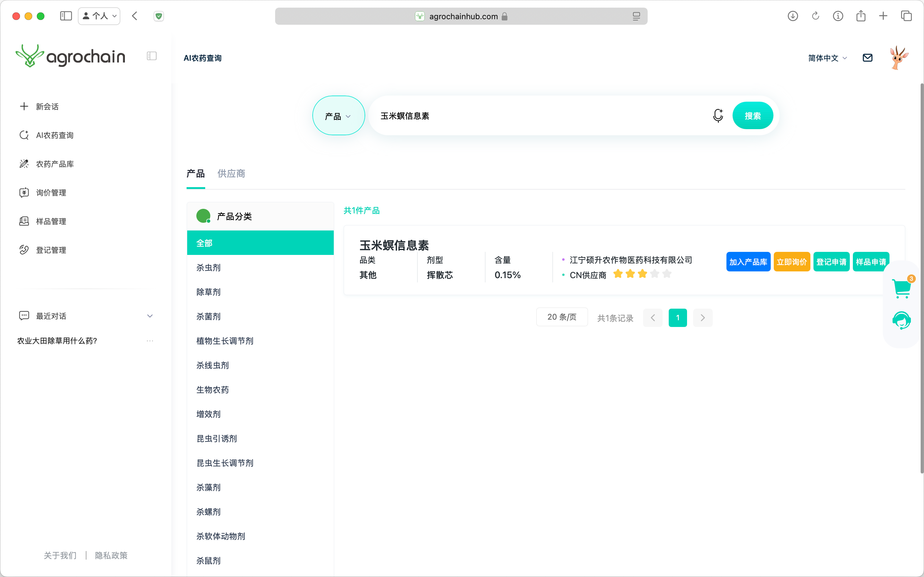Collapse the 最近对话 section chevron
924x577 pixels.
pyautogui.click(x=150, y=316)
